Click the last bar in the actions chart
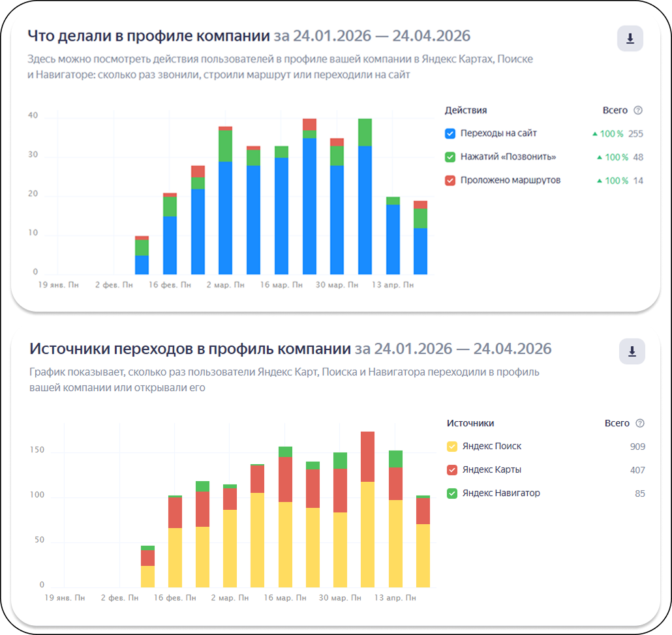Image resolution: width=672 pixels, height=635 pixels. click(420, 238)
